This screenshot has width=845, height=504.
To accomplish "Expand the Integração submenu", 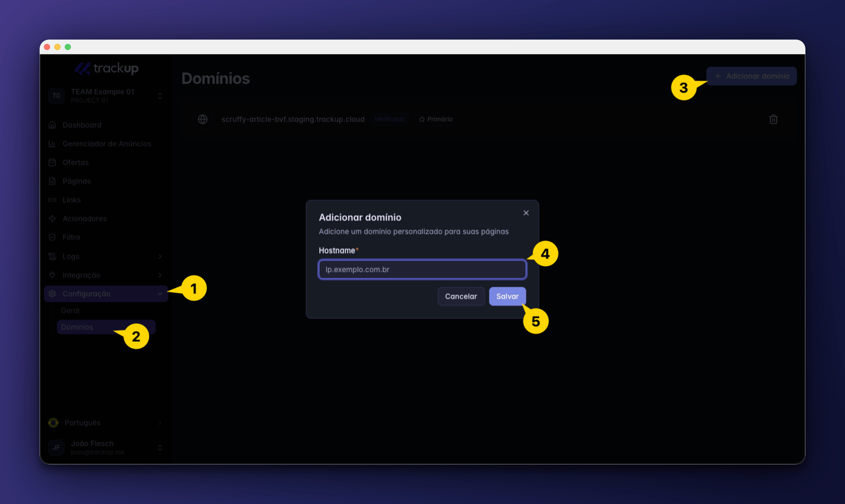I will 106,275.
